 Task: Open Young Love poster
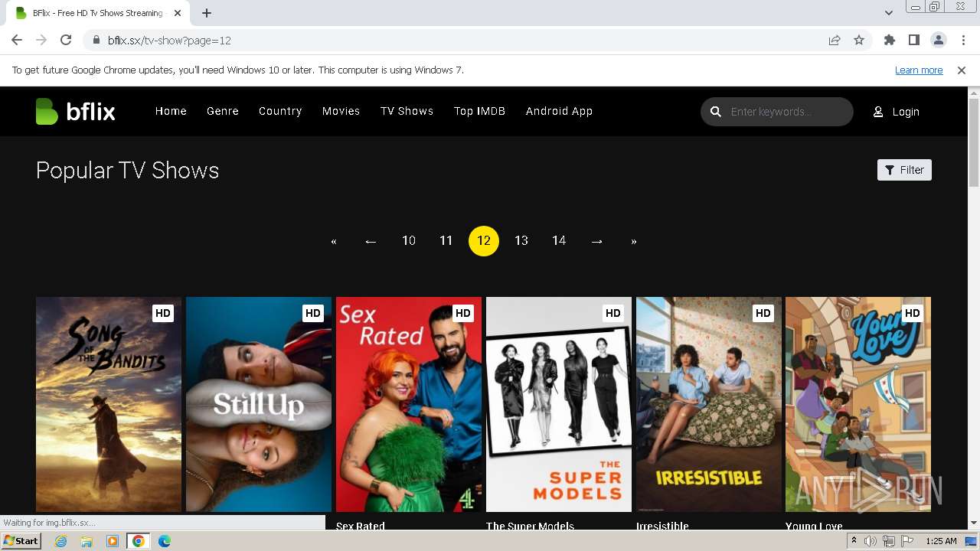[858, 404]
